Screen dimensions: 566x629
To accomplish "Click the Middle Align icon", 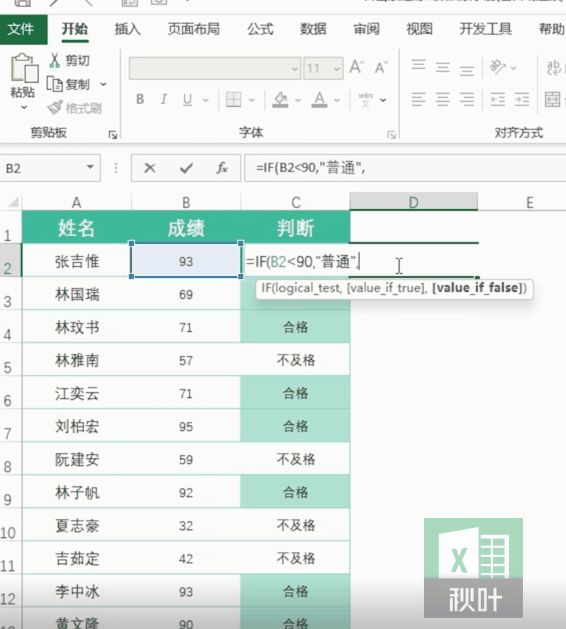I will click(x=442, y=67).
